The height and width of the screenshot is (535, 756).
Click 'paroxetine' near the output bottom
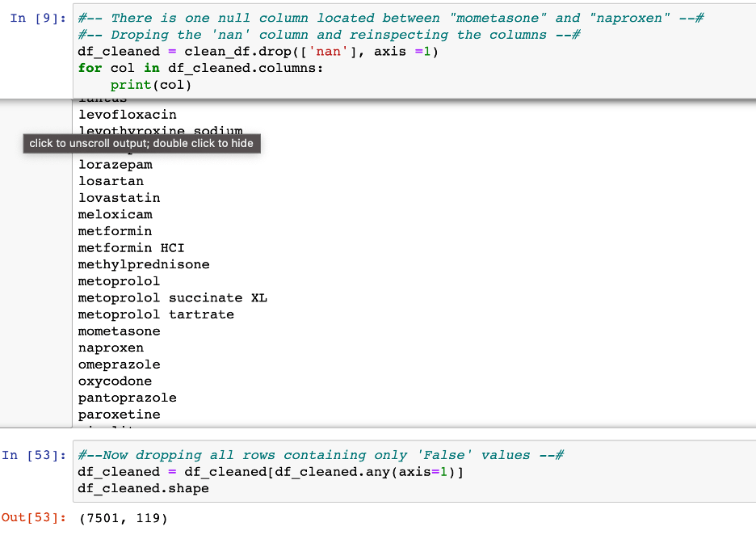point(119,415)
